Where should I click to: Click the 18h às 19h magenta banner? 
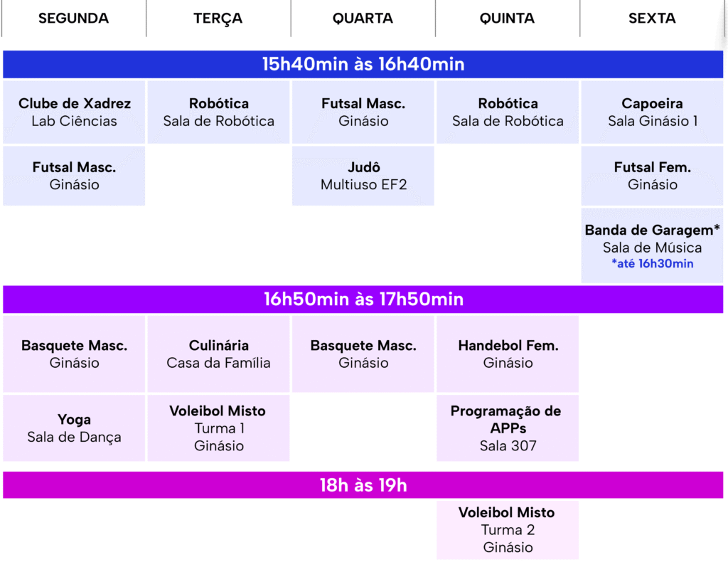pyautogui.click(x=363, y=485)
